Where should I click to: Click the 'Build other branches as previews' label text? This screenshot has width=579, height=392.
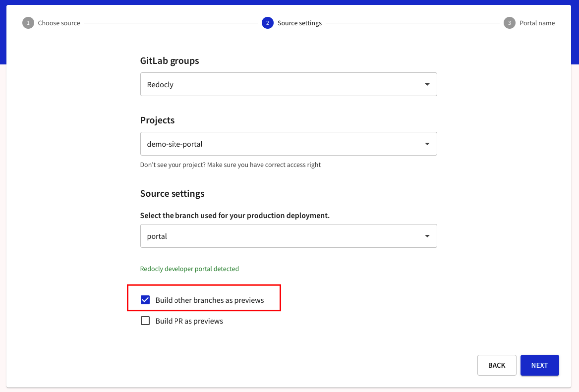pyautogui.click(x=210, y=300)
